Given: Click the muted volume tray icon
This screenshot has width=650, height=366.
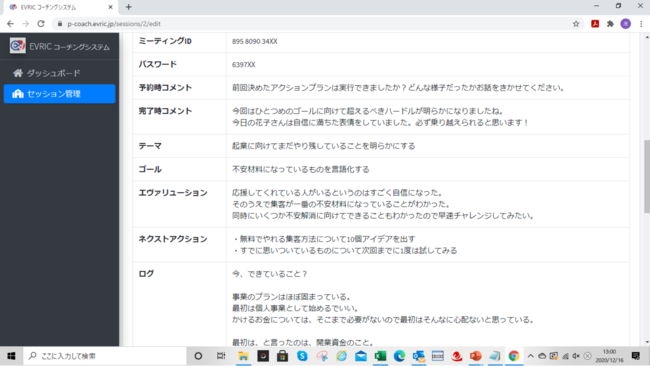Looking at the screenshot, I should [576, 356].
